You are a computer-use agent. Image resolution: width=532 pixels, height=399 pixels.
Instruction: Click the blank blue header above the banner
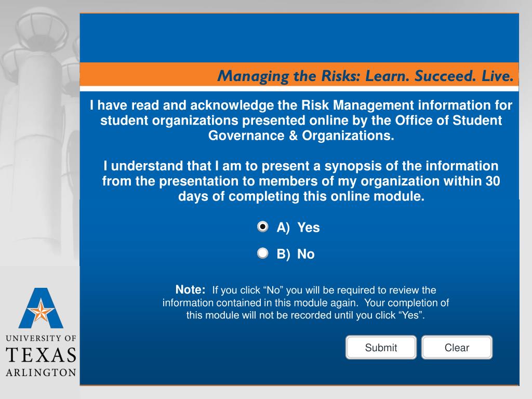299,38
